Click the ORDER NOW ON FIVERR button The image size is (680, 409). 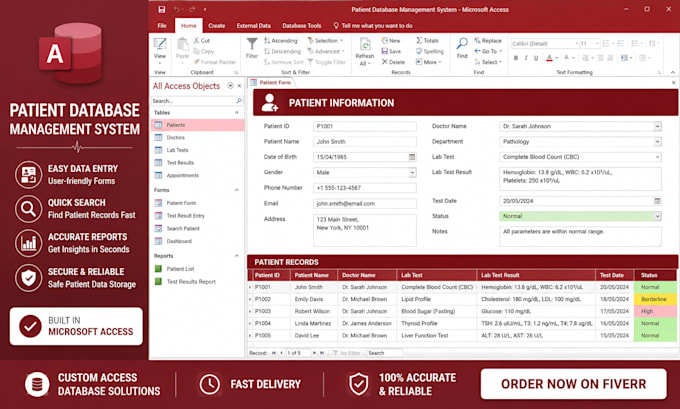[573, 384]
